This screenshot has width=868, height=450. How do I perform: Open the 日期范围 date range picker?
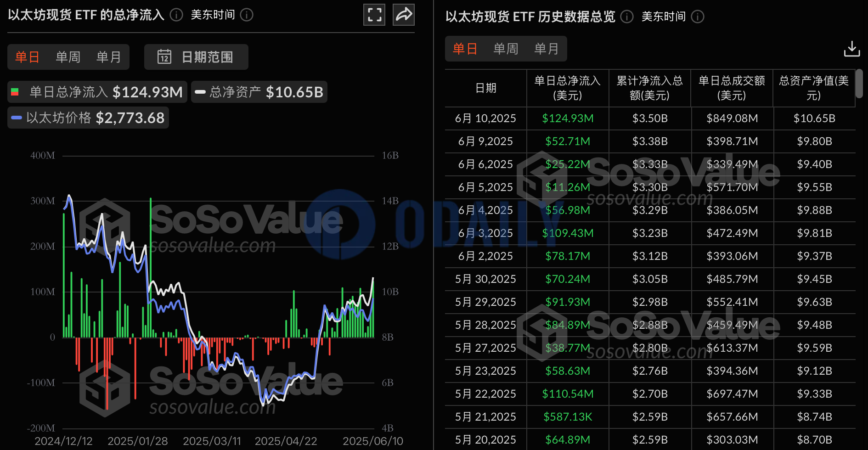point(196,57)
